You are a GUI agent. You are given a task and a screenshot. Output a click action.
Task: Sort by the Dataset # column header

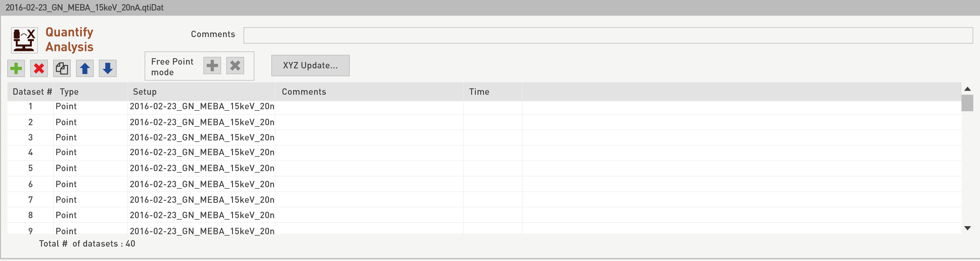(x=32, y=92)
